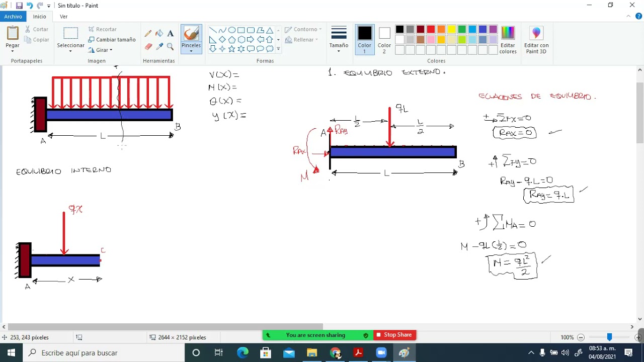Viewport: 644px width, 362px height.
Task: Switch to the Ver tab
Action: click(x=63, y=17)
